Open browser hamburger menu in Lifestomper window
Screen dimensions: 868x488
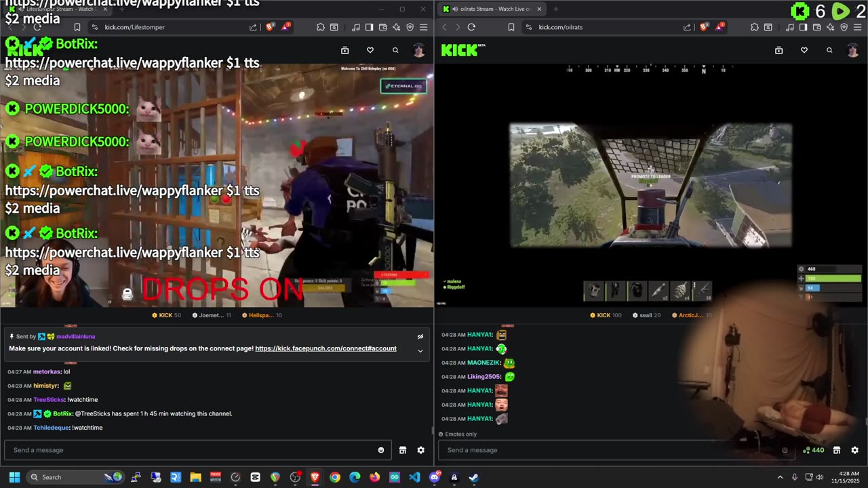click(423, 27)
